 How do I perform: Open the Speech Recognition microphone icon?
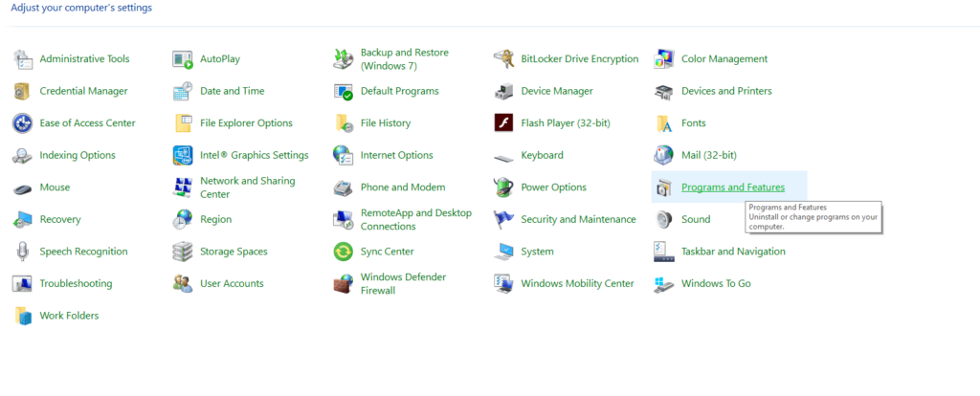point(23,252)
